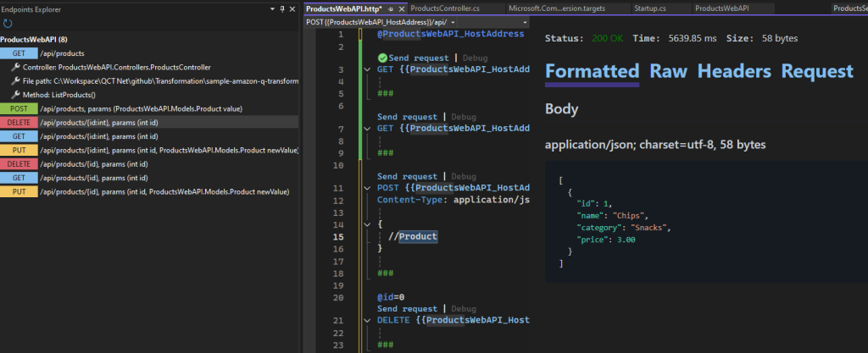Close the ProductsWebAPI.http tab

pyautogui.click(x=401, y=8)
